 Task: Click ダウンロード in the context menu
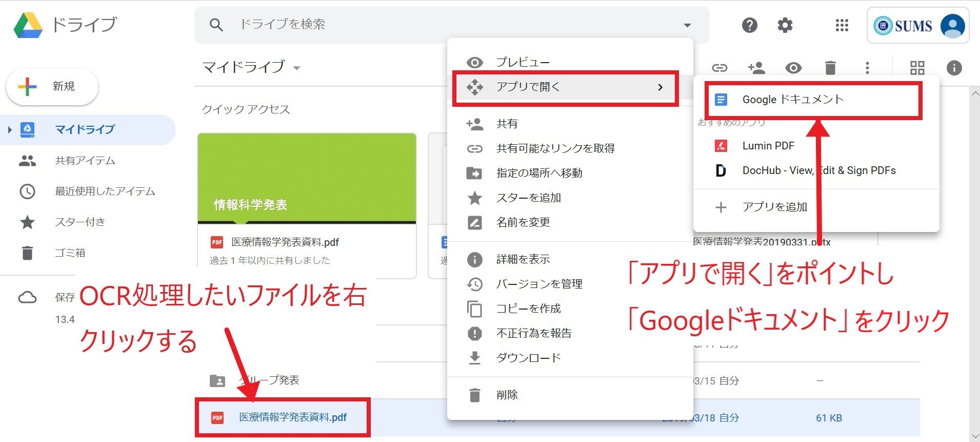(528, 358)
